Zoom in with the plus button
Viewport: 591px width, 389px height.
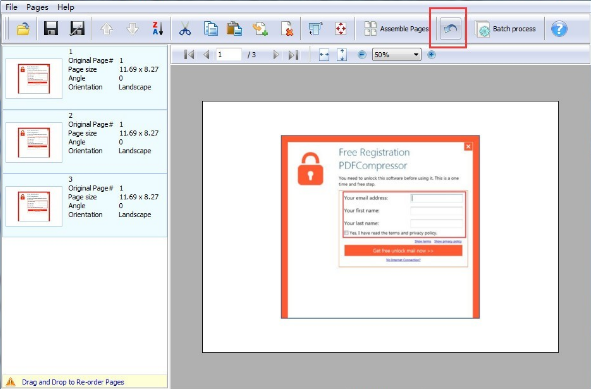tap(431, 55)
